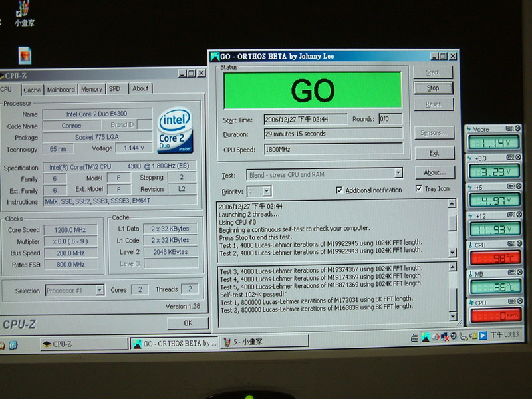Open the Memory tab
The image size is (532, 399).
pyautogui.click(x=92, y=89)
